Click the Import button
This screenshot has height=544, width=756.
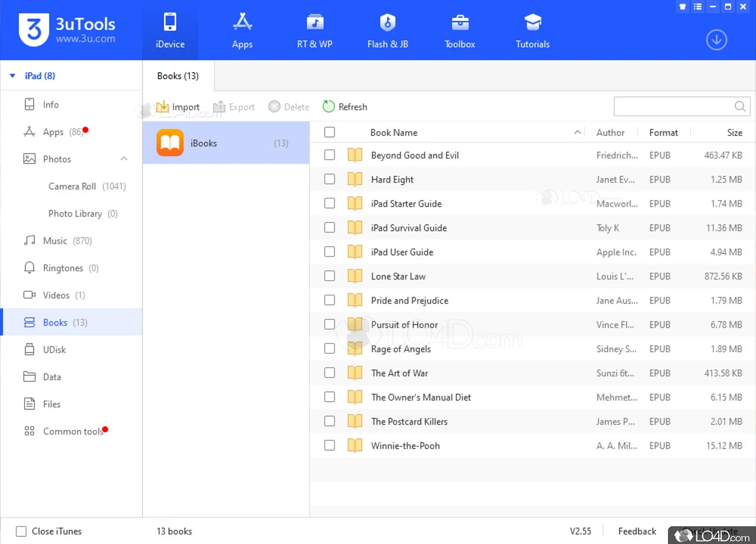(178, 107)
